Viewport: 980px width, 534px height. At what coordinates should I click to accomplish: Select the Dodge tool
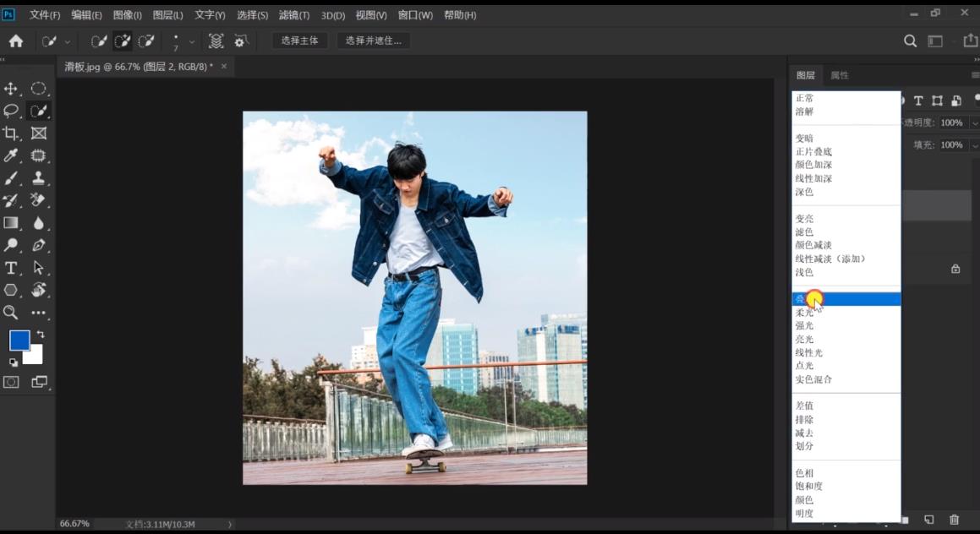point(11,245)
